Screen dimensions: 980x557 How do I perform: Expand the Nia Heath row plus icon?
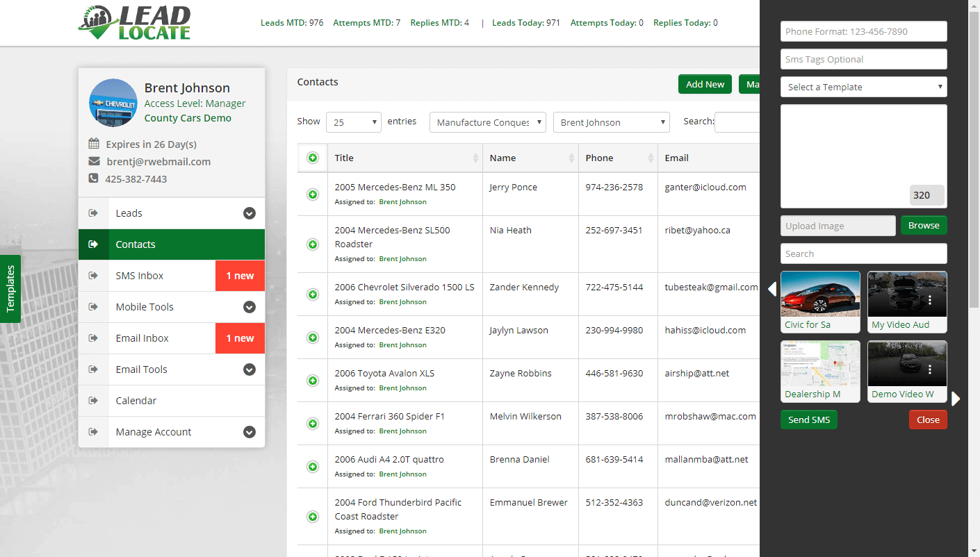[313, 244]
